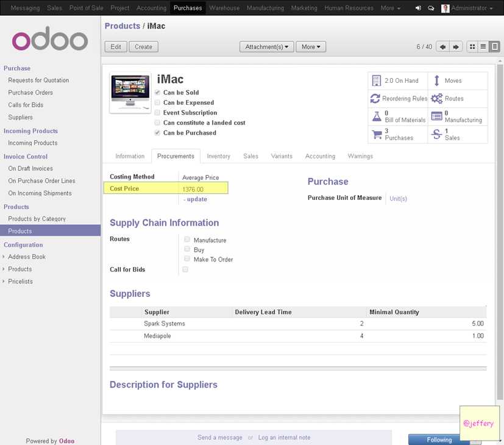Image resolution: width=504 pixels, height=445 pixels.
Task: Open the Warehouse top menu
Action: [x=224, y=8]
